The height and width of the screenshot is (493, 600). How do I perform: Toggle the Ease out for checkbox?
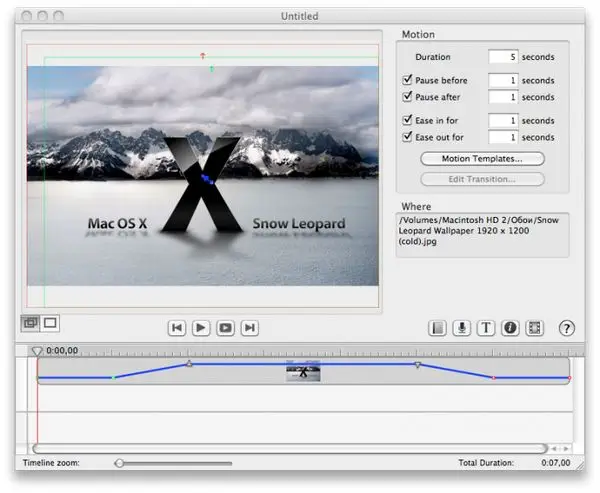[x=407, y=137]
